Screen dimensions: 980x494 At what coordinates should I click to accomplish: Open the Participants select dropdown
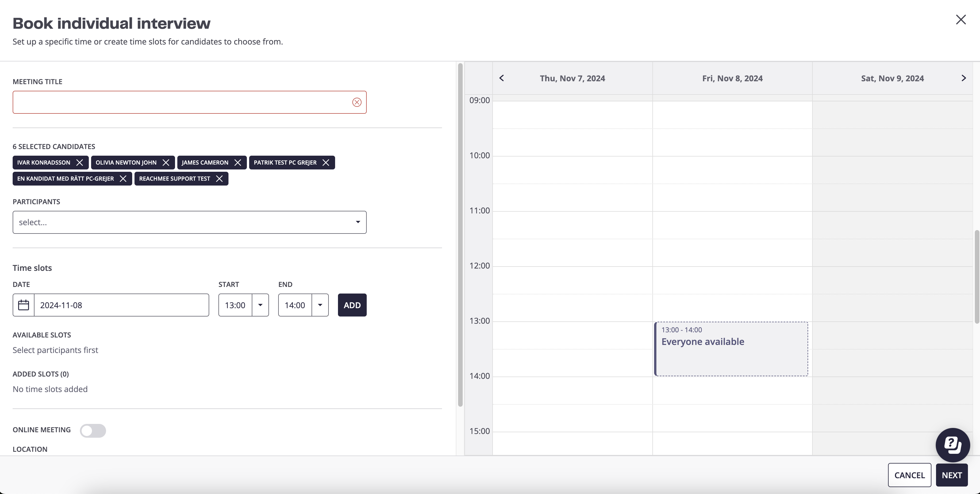click(x=189, y=222)
